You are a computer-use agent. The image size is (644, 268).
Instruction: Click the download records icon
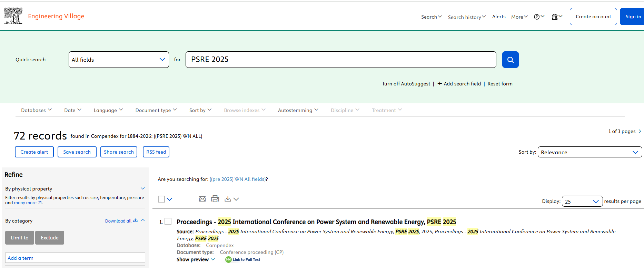[228, 199]
